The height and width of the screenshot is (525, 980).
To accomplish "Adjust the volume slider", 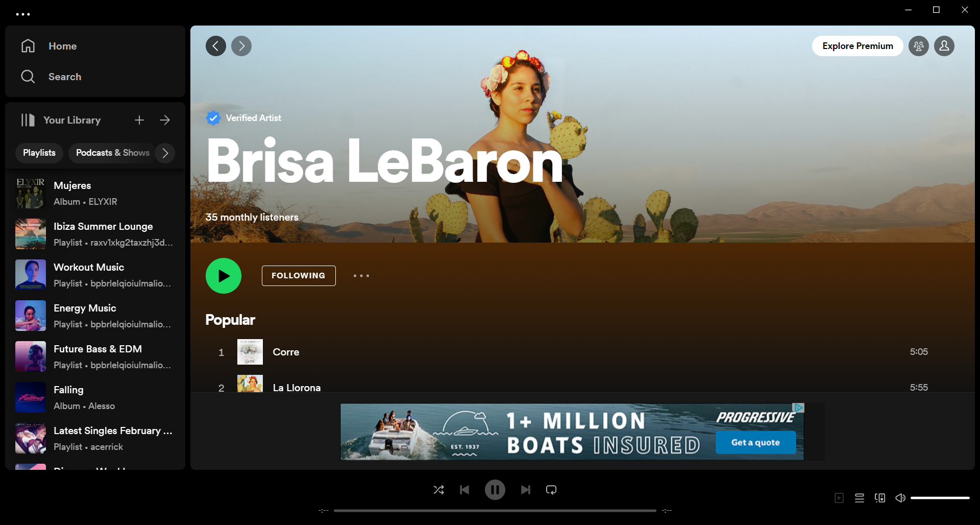I will coord(940,498).
